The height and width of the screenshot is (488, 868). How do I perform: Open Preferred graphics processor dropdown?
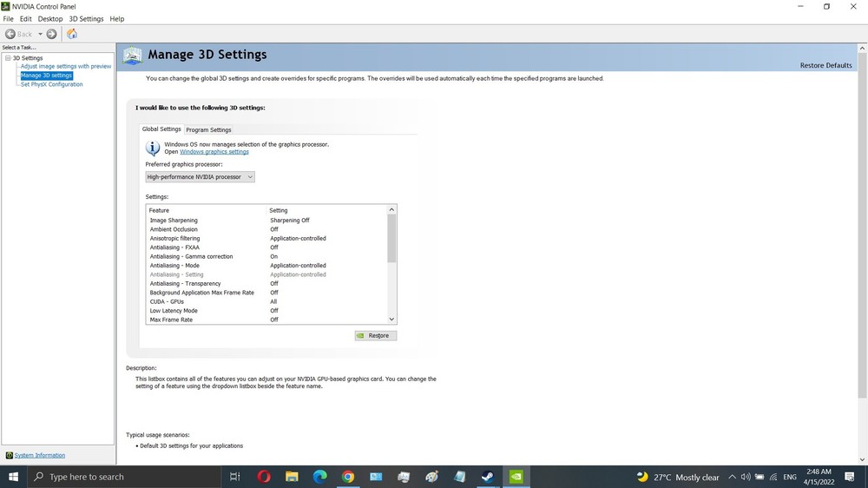click(x=200, y=176)
